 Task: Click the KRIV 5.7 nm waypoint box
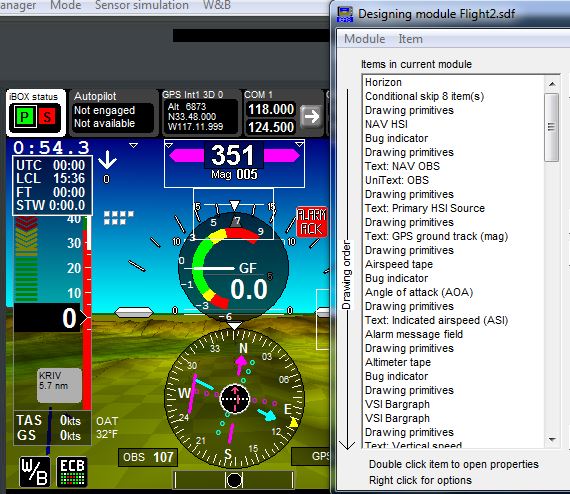59,385
